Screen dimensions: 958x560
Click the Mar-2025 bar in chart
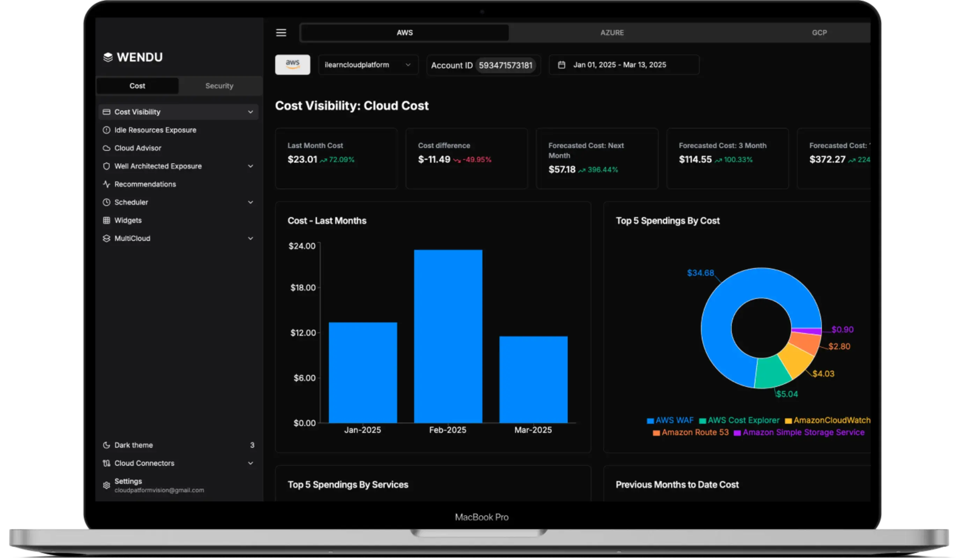point(533,380)
